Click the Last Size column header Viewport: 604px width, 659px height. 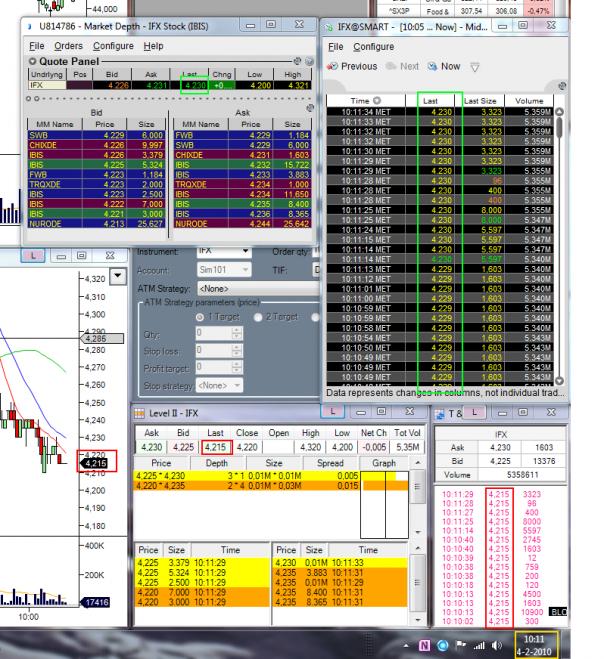tap(480, 101)
